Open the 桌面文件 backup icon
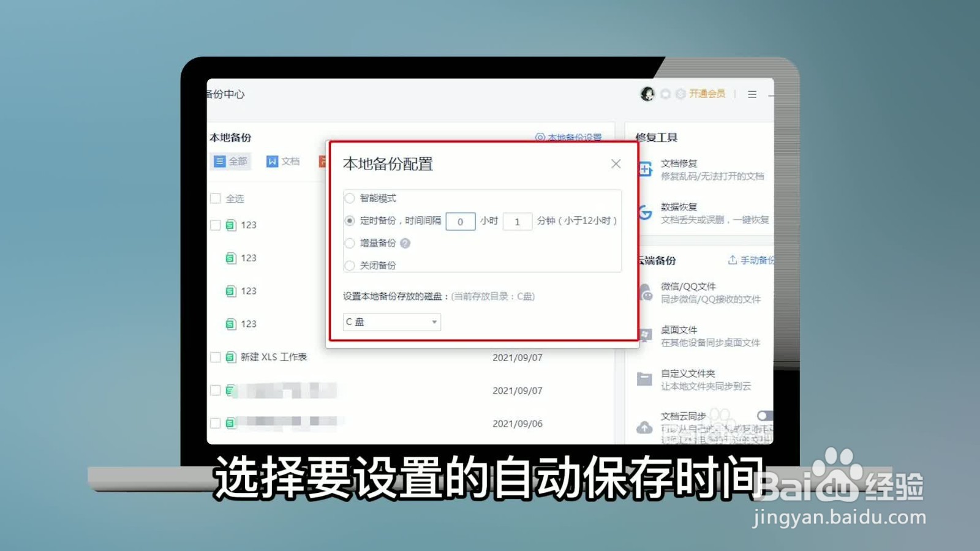980x551 pixels. click(645, 335)
